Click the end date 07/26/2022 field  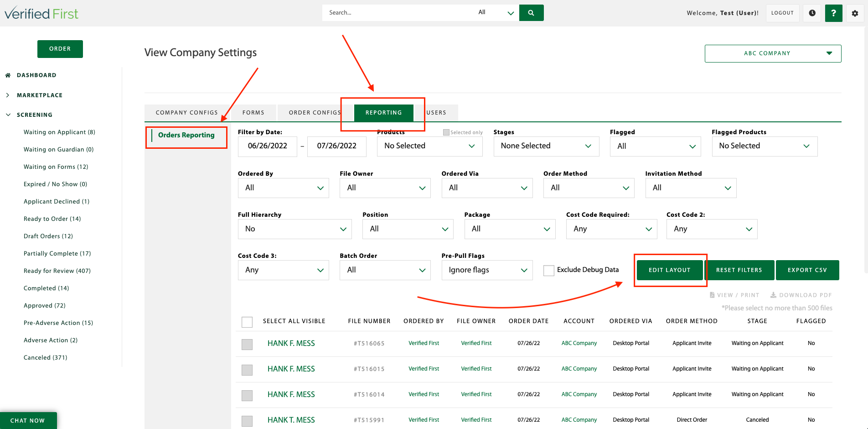pos(337,146)
